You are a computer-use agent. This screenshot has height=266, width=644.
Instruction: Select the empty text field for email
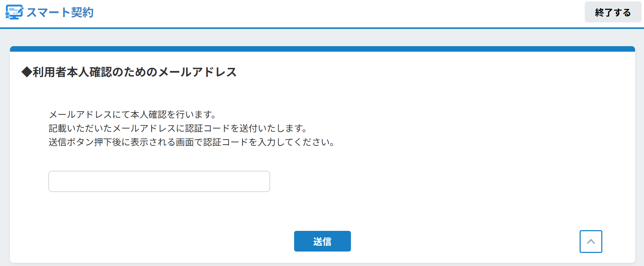click(x=159, y=181)
